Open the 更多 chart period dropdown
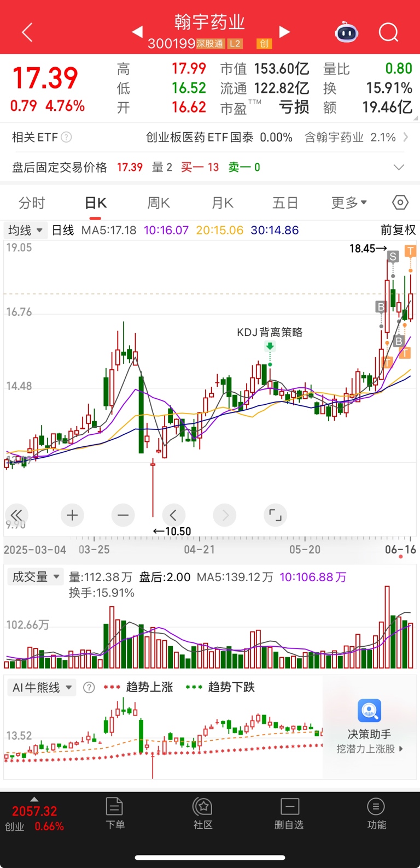 [x=349, y=203]
